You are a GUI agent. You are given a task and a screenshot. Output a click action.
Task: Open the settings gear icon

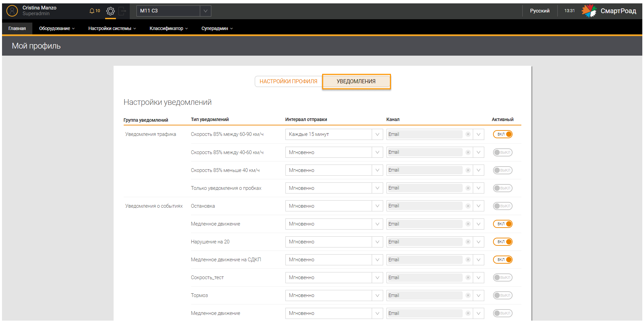coord(110,11)
